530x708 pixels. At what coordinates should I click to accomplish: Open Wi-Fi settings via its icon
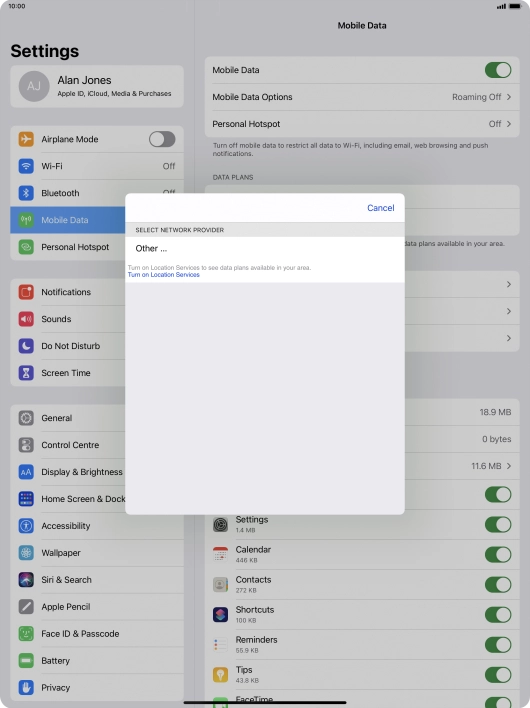(x=26, y=166)
